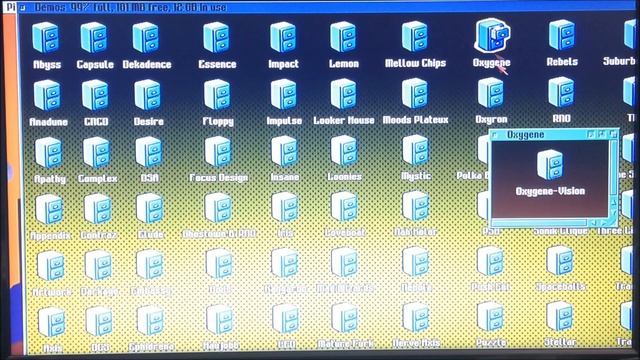
Task: Open the Artwork drawer
Action: click(51, 267)
